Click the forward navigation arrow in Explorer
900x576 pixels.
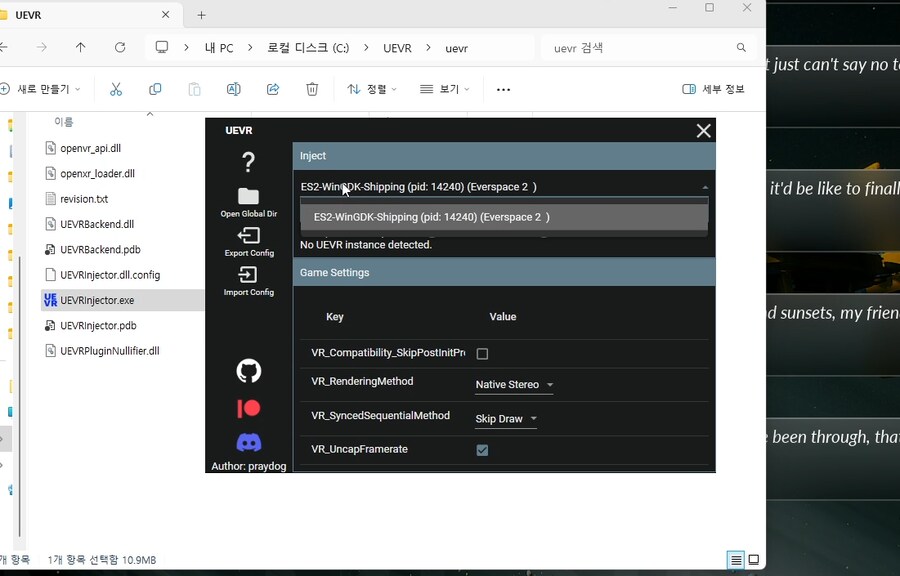click(x=41, y=48)
